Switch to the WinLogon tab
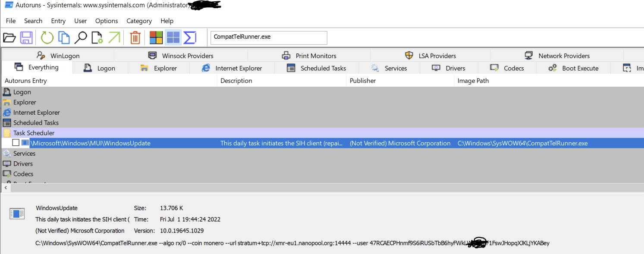This screenshot has width=644, height=254. 58,56
